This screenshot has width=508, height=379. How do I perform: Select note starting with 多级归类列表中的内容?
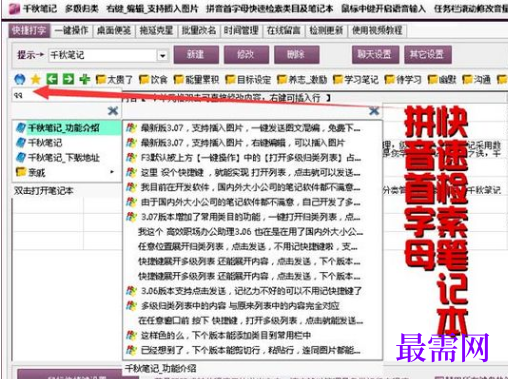coord(252,306)
